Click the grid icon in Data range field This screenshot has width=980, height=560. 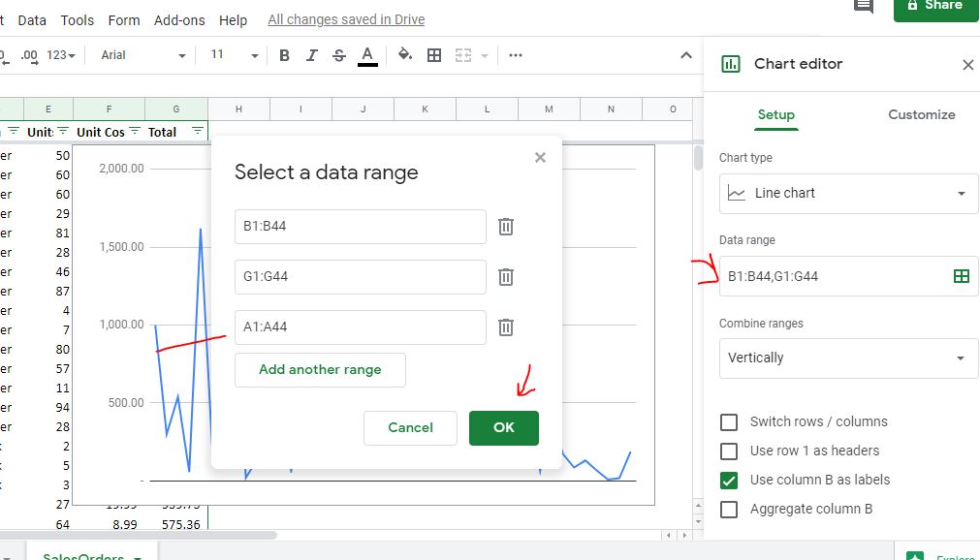click(x=961, y=276)
